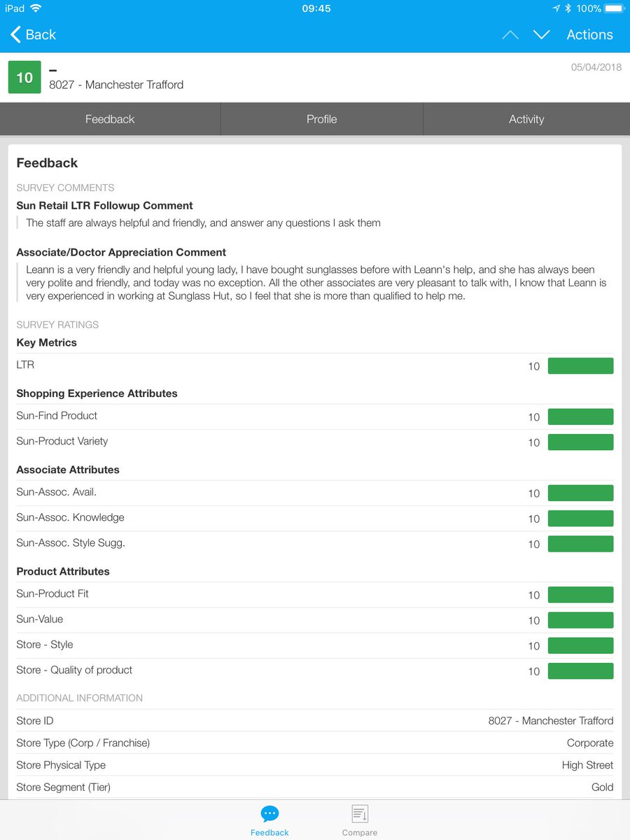Viewport: 630px width, 840px height.
Task: Open the Actions menu
Action: pyautogui.click(x=589, y=34)
